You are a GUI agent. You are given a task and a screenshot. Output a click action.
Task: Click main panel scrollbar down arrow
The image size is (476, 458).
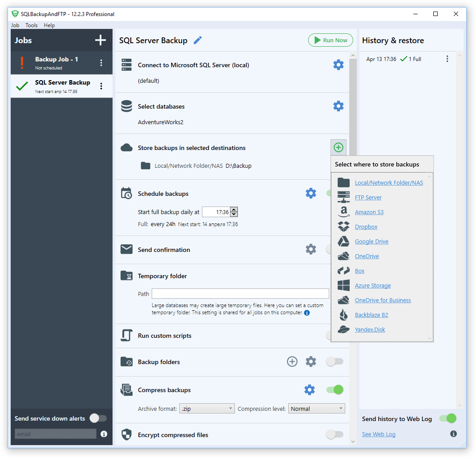pyautogui.click(x=353, y=441)
